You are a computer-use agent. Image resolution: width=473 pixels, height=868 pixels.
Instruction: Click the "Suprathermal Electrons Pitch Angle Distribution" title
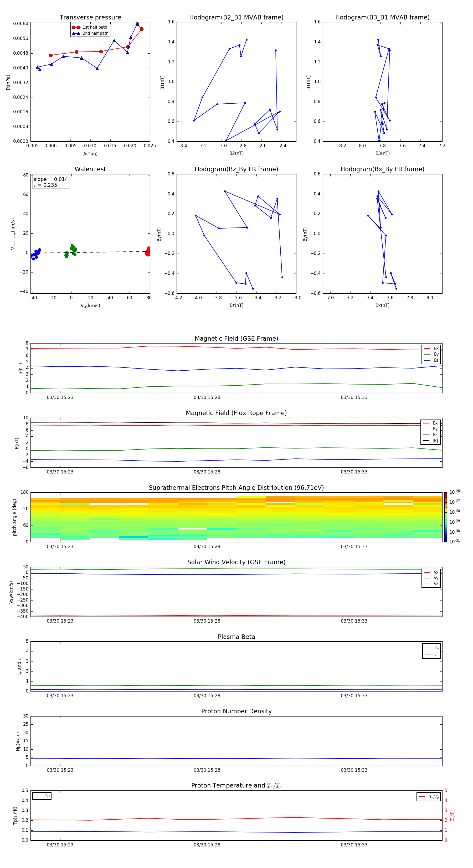pos(236,488)
